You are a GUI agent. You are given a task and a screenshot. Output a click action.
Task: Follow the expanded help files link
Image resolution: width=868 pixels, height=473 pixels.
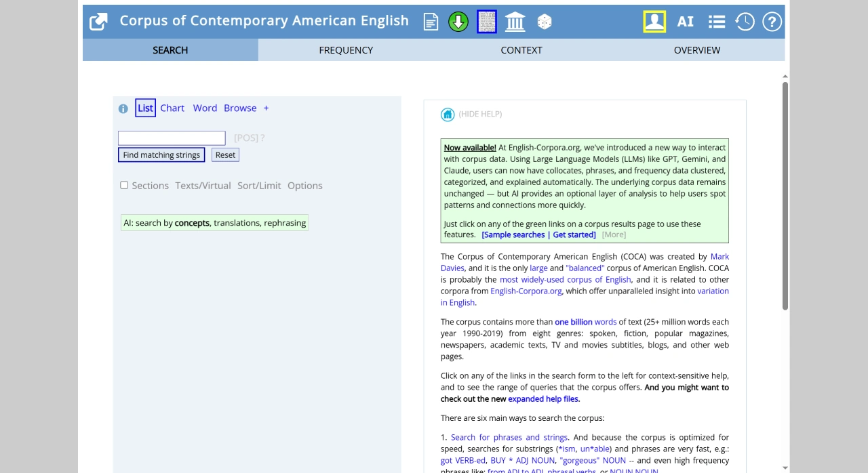(x=543, y=399)
